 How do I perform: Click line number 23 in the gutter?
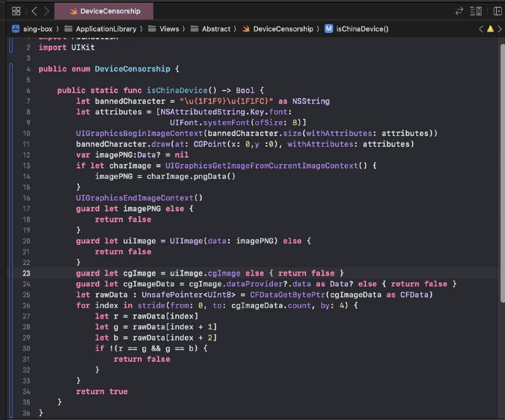tap(26, 273)
